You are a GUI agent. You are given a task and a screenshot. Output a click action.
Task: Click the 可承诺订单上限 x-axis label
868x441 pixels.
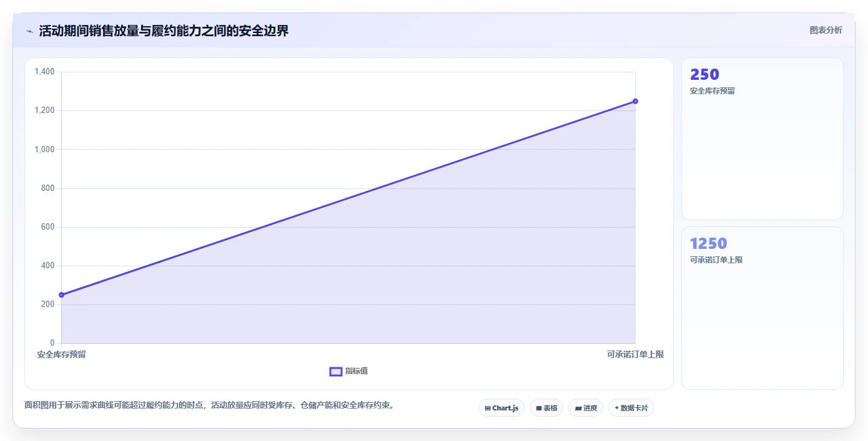[x=635, y=354]
